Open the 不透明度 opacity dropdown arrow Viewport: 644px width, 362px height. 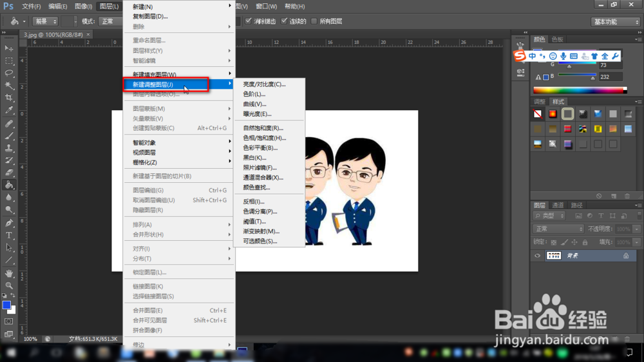[637, 229]
